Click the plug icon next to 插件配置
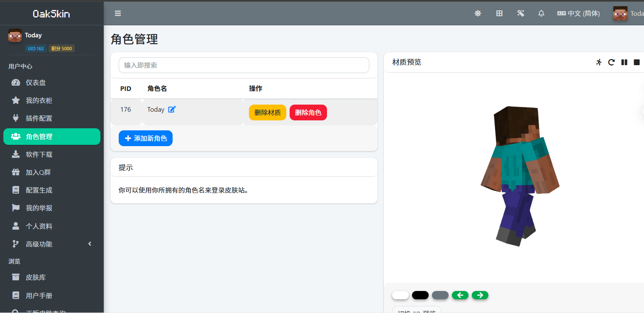This screenshot has height=313, width=644. coord(16,118)
